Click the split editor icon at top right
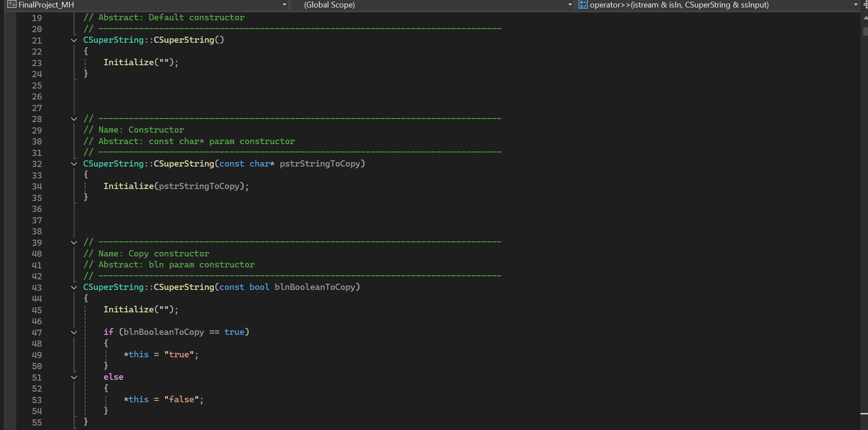 (x=864, y=5)
